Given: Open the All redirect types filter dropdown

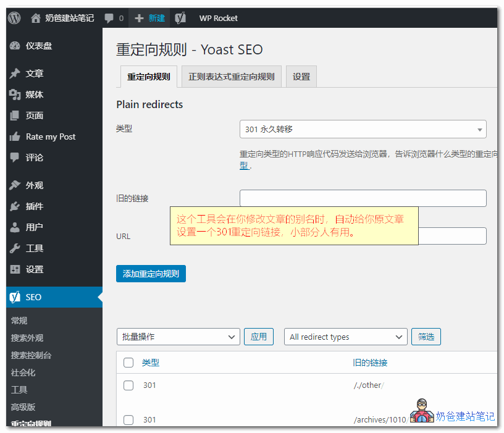Looking at the screenshot, I should point(345,337).
